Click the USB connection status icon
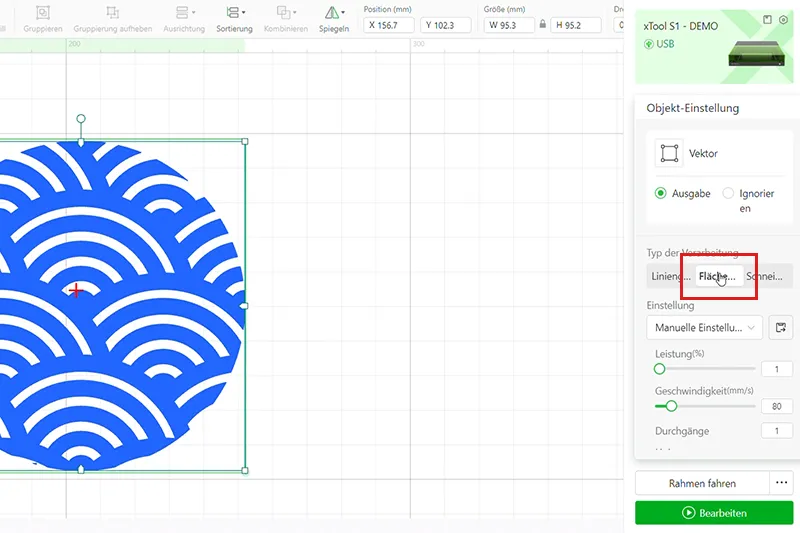 648,44
